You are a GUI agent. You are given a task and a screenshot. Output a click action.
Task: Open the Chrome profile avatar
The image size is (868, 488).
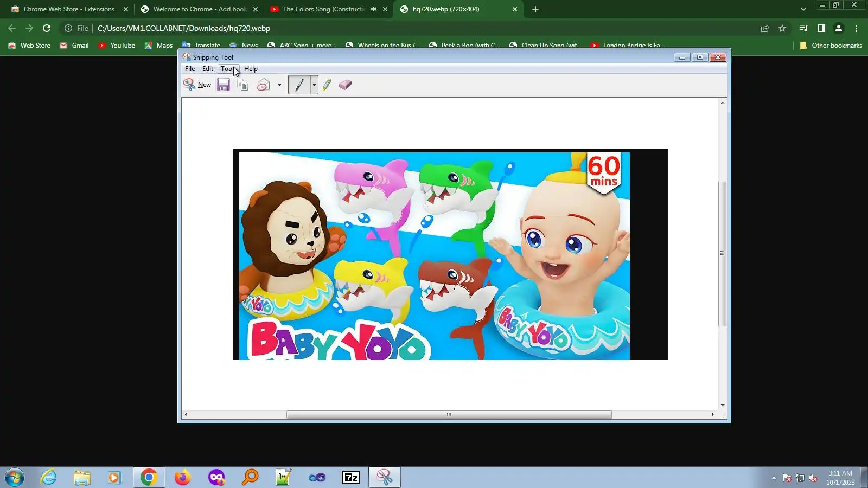(839, 28)
